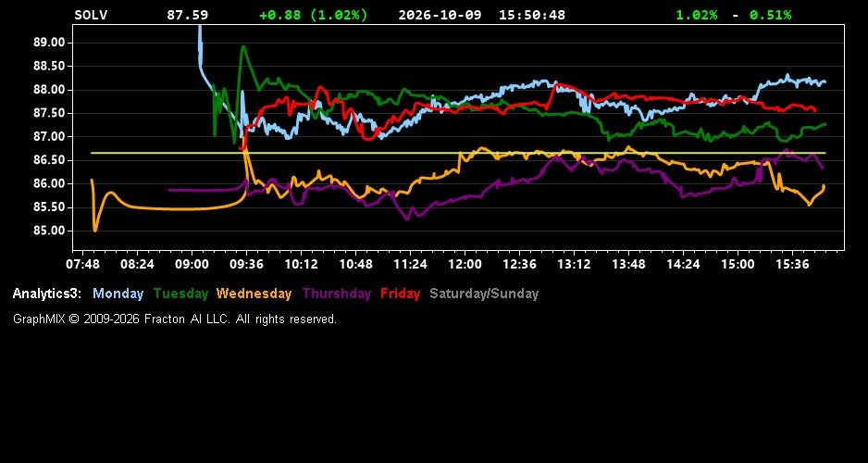The height and width of the screenshot is (463, 868).
Task: Click the orange Wednesday premarket dip at 85.00
Action: (95, 230)
